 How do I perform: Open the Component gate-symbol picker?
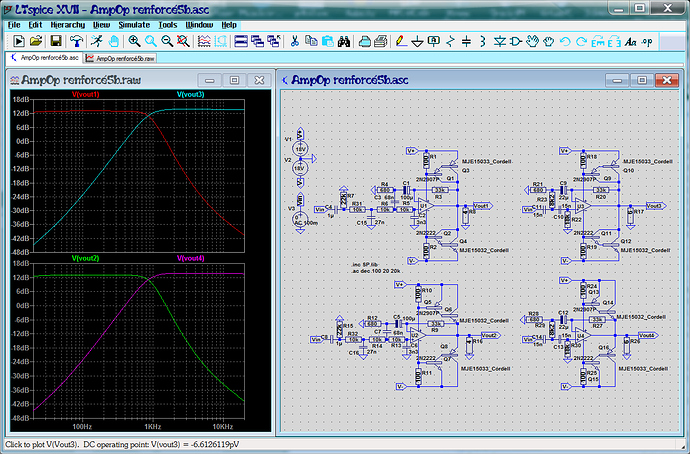point(515,41)
